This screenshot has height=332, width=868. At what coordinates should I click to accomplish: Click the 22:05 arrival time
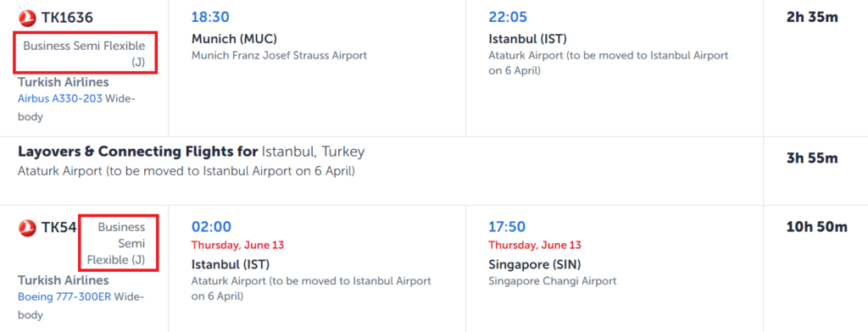coord(508,17)
